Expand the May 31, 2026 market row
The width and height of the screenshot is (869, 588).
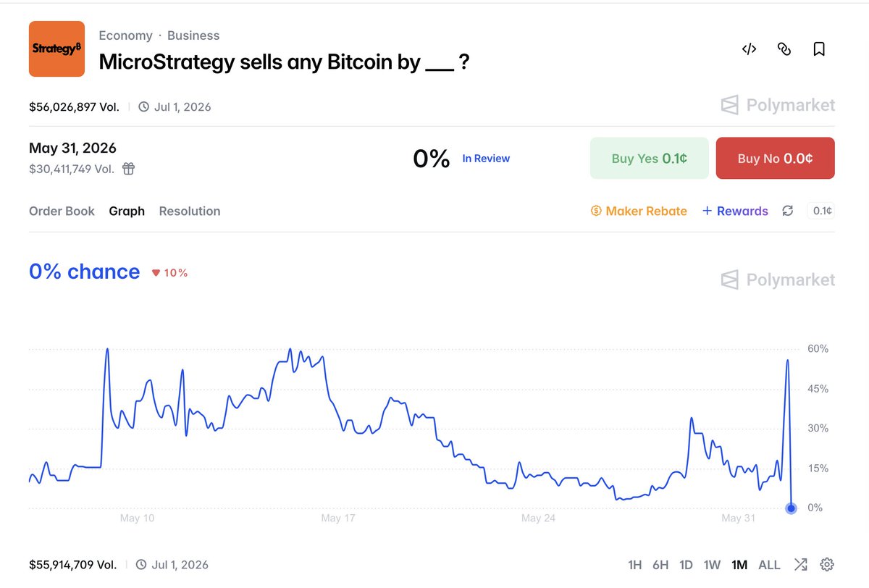coord(432,158)
